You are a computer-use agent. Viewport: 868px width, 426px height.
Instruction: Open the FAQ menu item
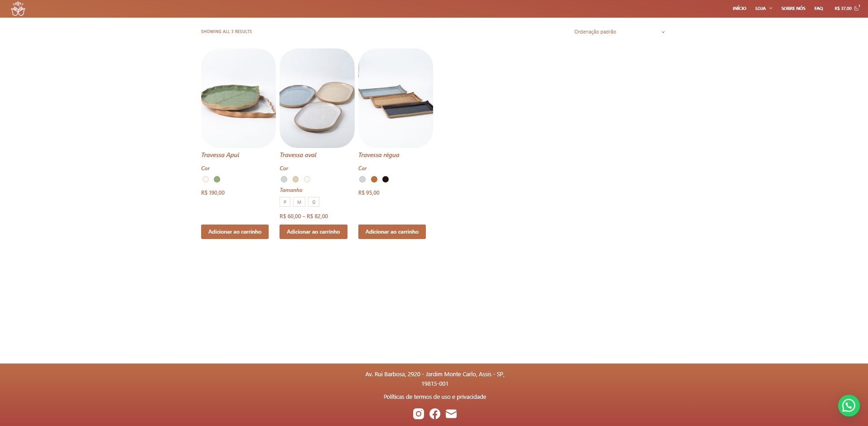[x=819, y=8]
